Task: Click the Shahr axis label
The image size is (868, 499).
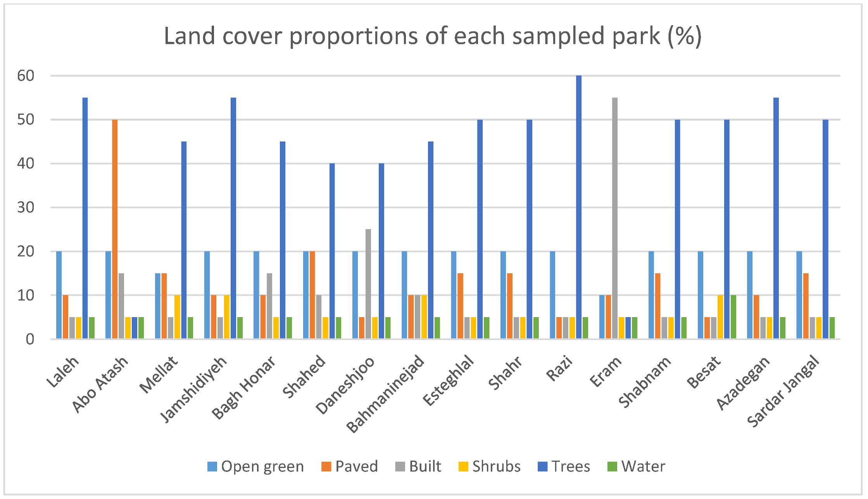Action: [x=506, y=373]
